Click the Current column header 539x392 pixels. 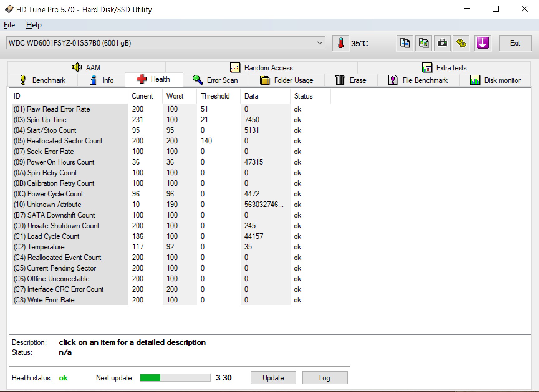[x=145, y=96]
